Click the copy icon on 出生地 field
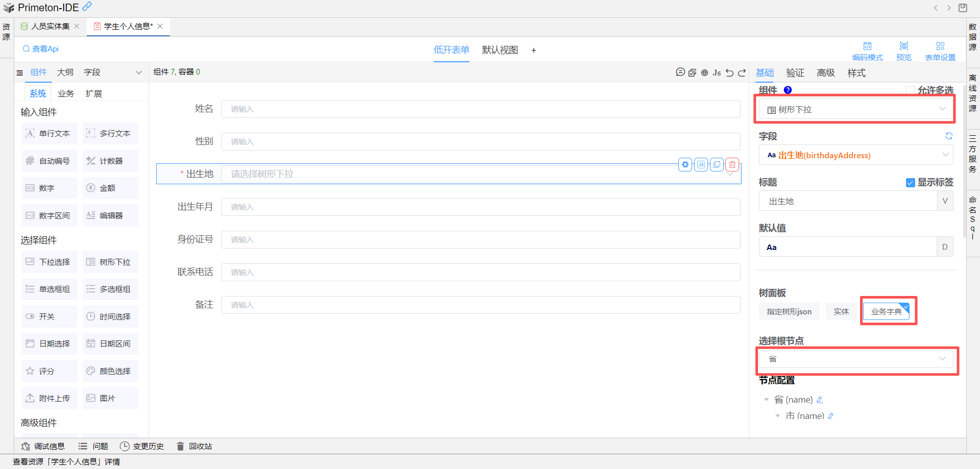 (717, 164)
